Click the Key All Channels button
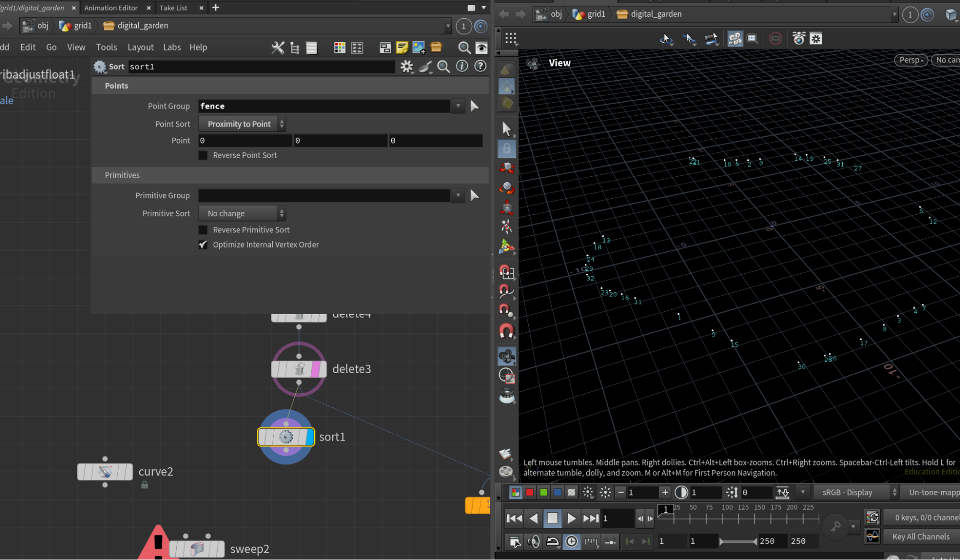The height and width of the screenshot is (560, 960). [921, 536]
